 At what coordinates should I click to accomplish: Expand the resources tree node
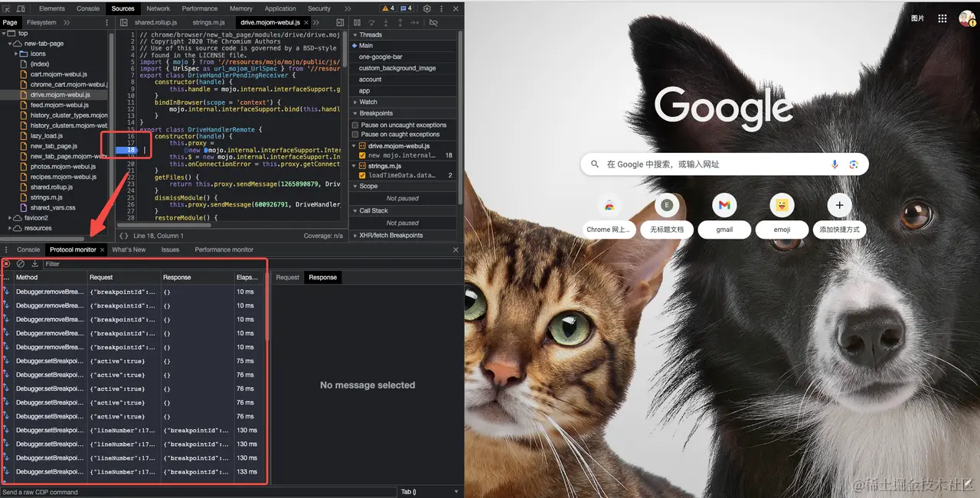pos(9,228)
